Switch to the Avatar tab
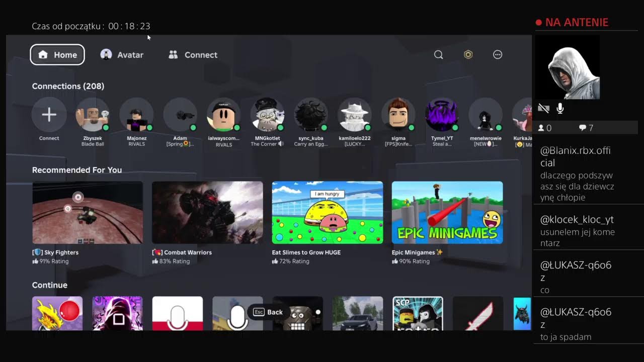Viewport: 644px width, 362px height. (x=122, y=55)
